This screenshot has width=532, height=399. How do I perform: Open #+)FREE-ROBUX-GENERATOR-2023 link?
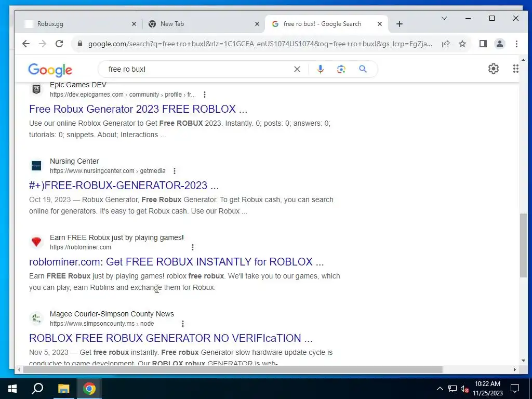pyautogui.click(x=124, y=185)
